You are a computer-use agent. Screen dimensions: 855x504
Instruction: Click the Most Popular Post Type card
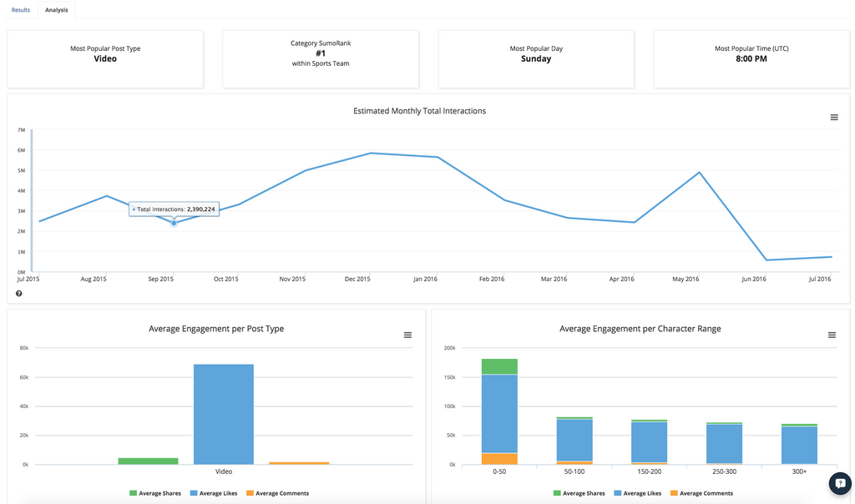point(105,59)
